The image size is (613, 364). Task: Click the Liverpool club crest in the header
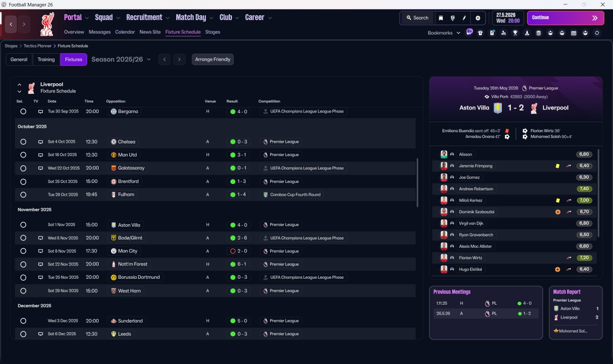[x=46, y=24]
